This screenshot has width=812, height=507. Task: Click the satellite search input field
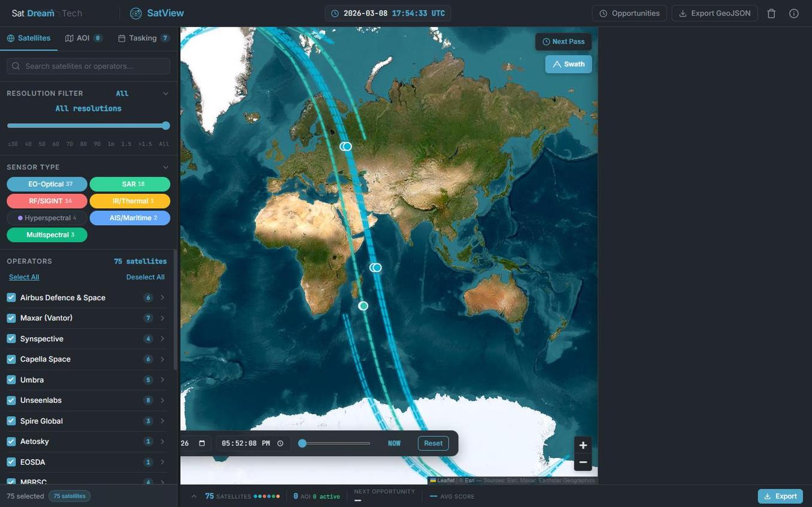90,66
